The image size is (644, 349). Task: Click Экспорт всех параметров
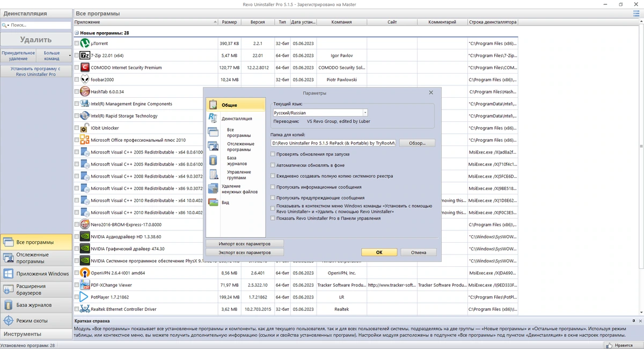pyautogui.click(x=245, y=252)
